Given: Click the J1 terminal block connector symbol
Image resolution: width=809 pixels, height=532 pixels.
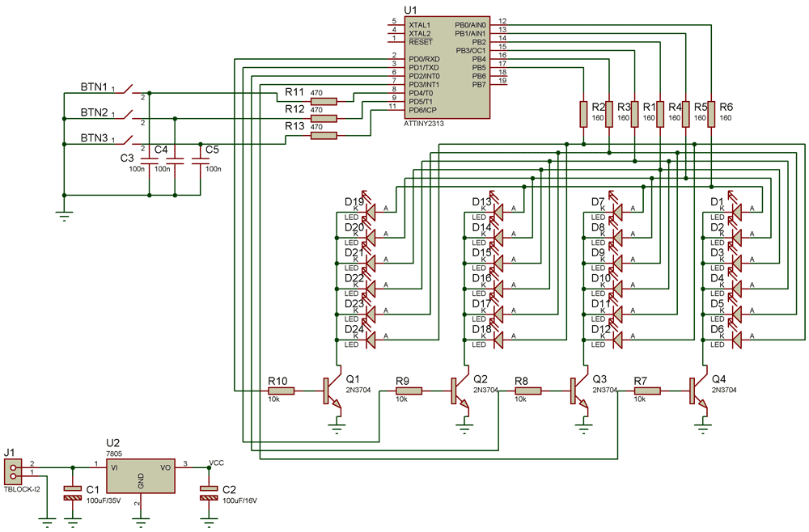Looking at the screenshot, I should coord(14,472).
